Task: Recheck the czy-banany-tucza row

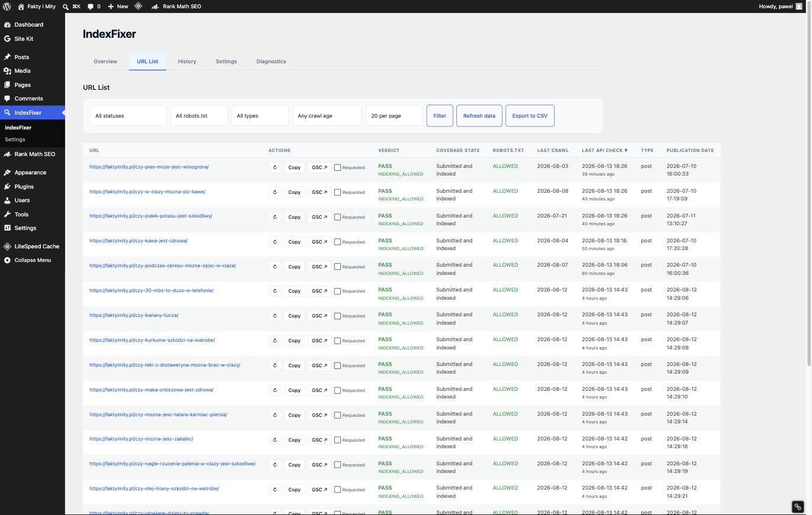Action: pos(275,316)
